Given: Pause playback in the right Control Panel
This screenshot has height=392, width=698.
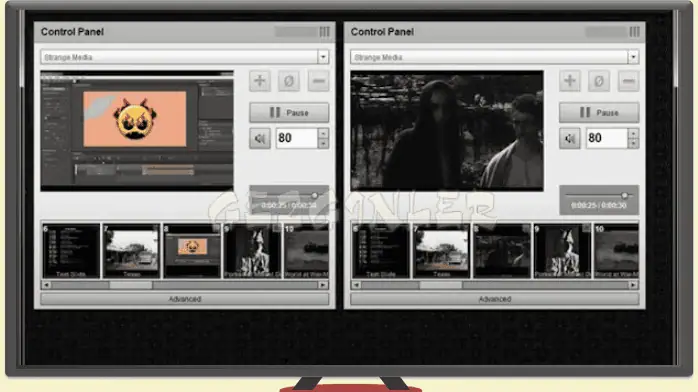Looking at the screenshot, I should pos(599,113).
